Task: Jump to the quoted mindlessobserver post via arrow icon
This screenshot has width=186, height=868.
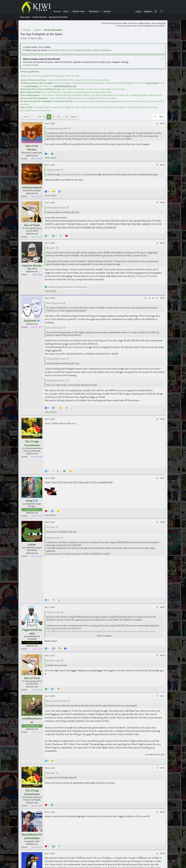Action: click(70, 128)
